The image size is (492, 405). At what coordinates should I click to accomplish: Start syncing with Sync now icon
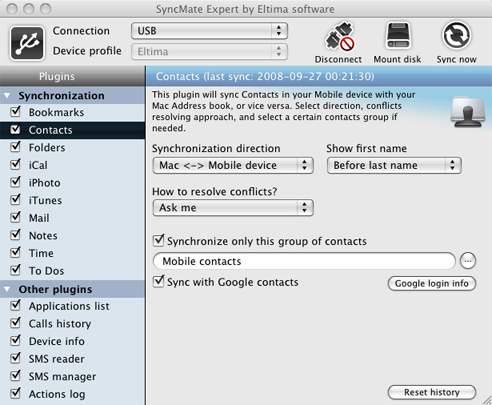tap(456, 35)
